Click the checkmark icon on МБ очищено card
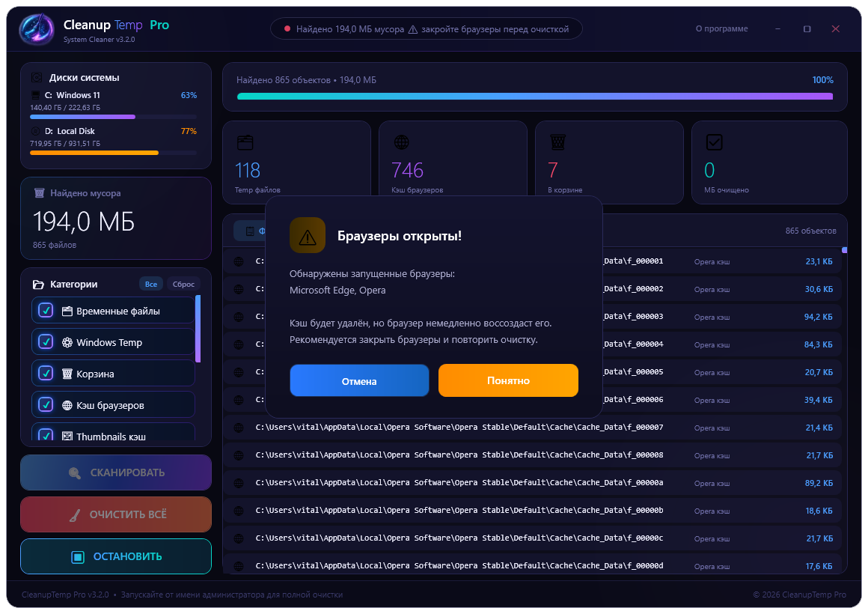Image resolution: width=868 pixels, height=614 pixels. 714,142
